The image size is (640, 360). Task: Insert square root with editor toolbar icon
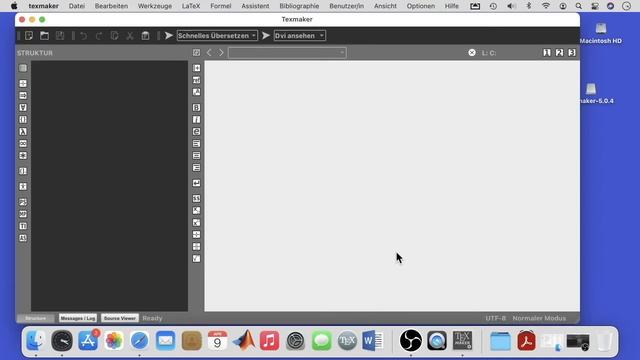pyautogui.click(x=196, y=258)
